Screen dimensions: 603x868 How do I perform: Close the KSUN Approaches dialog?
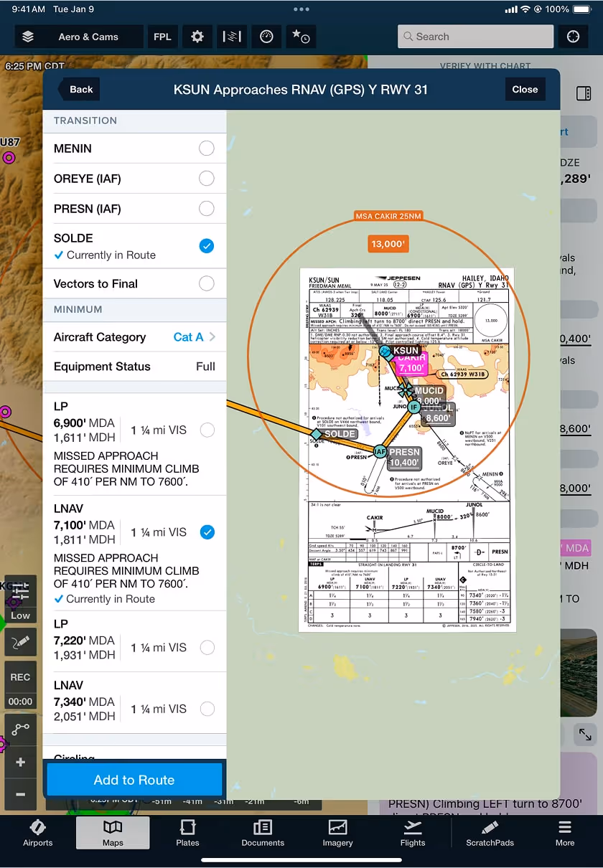525,90
